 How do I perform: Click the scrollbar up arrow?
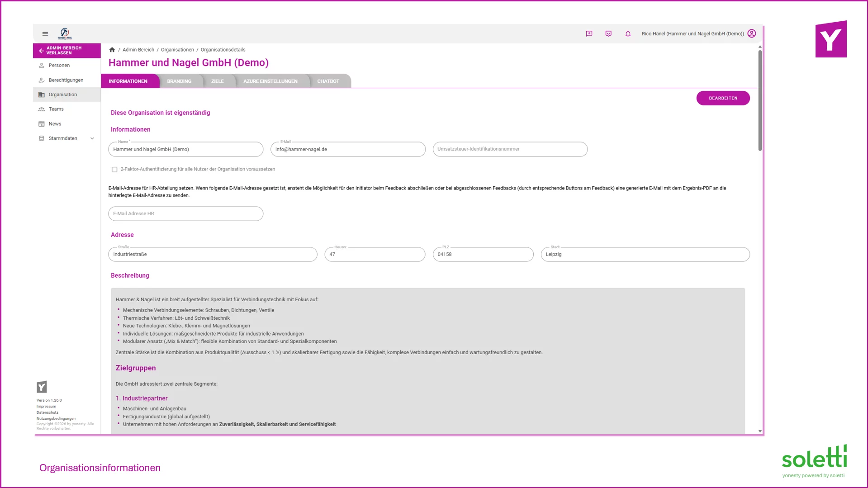[x=760, y=47]
